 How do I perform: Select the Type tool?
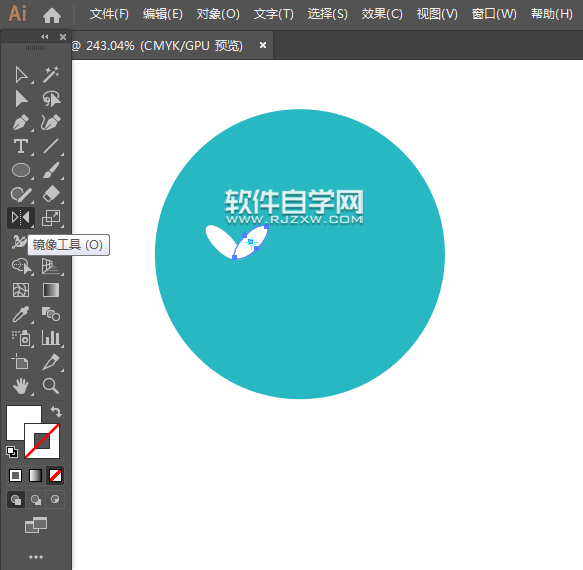point(21,146)
